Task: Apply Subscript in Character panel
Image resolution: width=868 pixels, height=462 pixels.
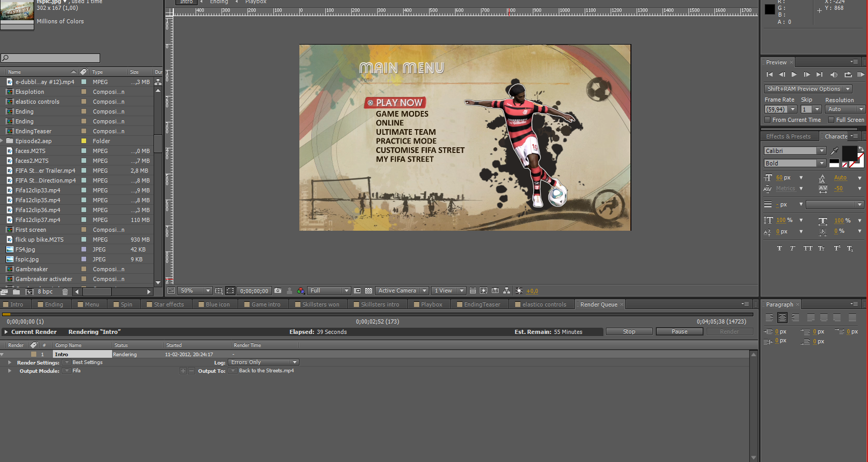Action: (850, 248)
